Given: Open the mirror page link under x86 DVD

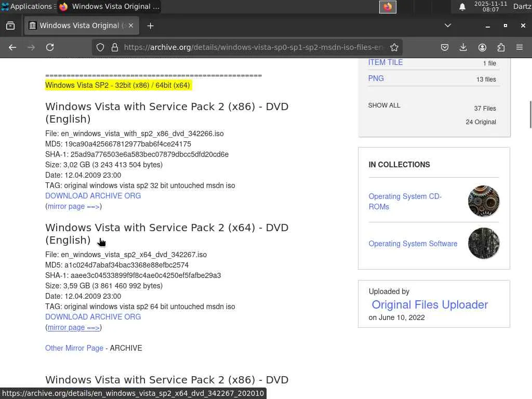Looking at the screenshot, I should click(74, 206).
